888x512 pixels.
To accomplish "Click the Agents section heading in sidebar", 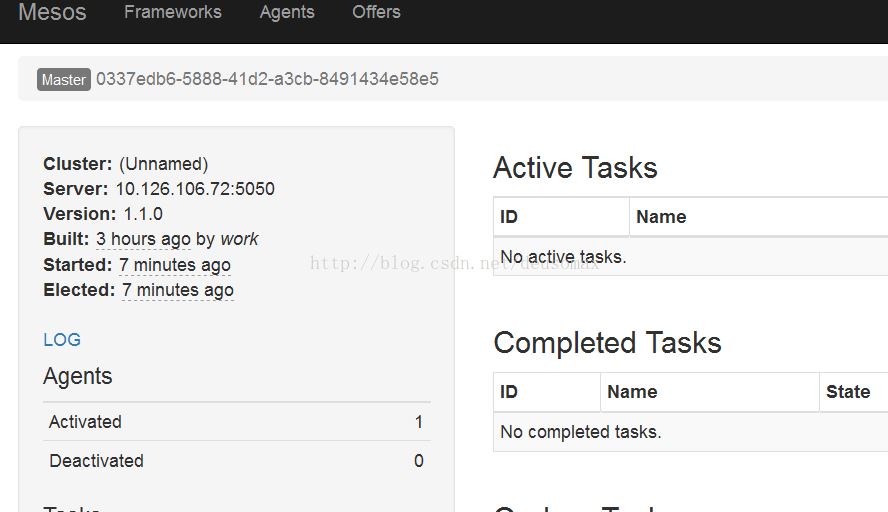I will (78, 377).
